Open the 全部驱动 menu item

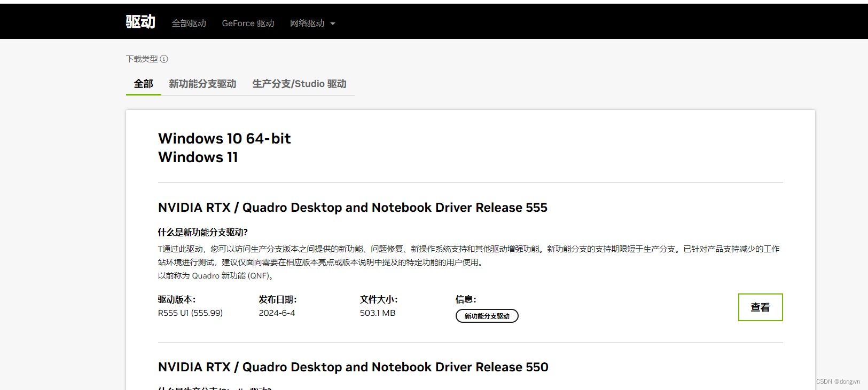pos(189,23)
